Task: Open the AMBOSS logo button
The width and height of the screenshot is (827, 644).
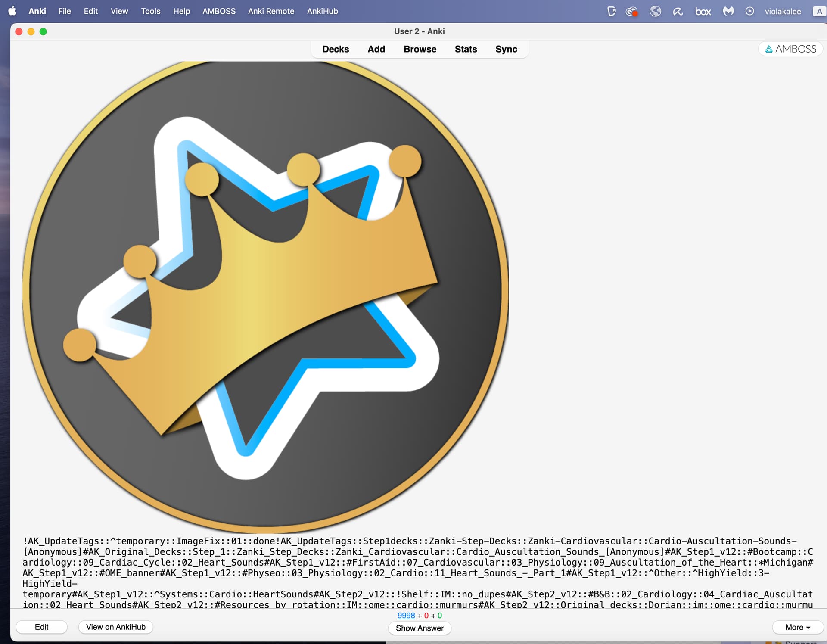Action: 790,49
